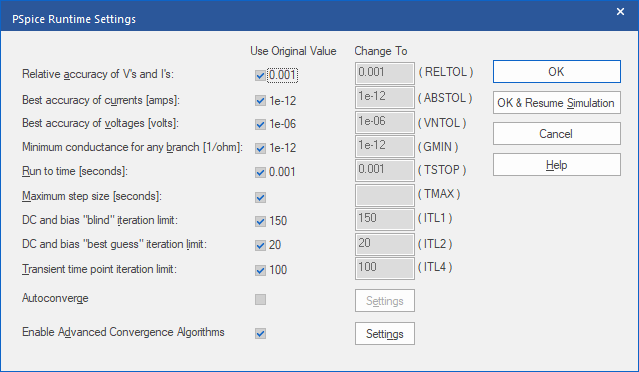The image size is (639, 372).
Task: Click the RELTOL Change To field
Action: pos(385,73)
